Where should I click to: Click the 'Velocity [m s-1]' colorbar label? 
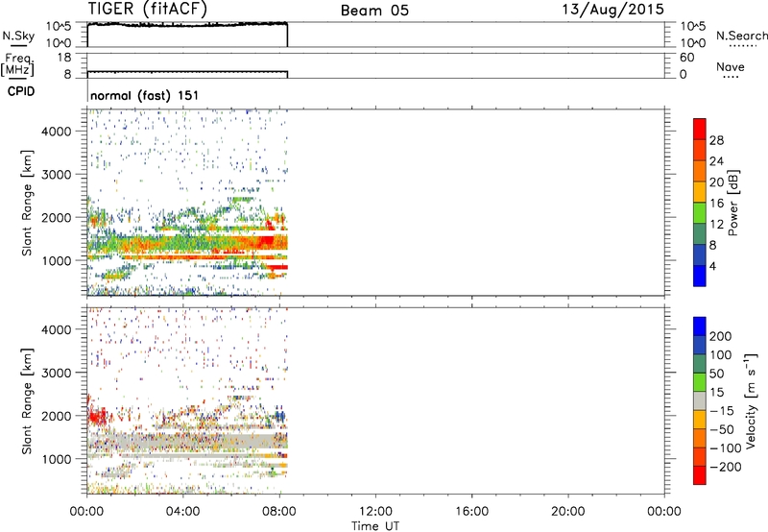tap(750, 400)
